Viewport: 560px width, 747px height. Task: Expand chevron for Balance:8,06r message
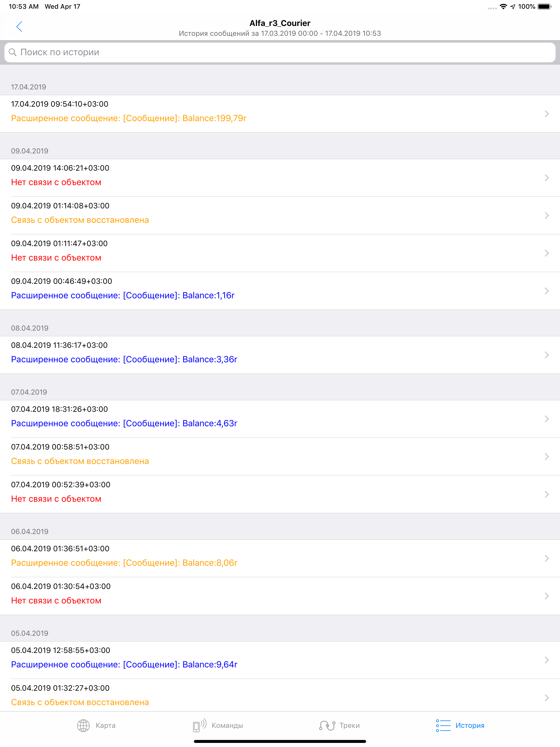coord(547,558)
